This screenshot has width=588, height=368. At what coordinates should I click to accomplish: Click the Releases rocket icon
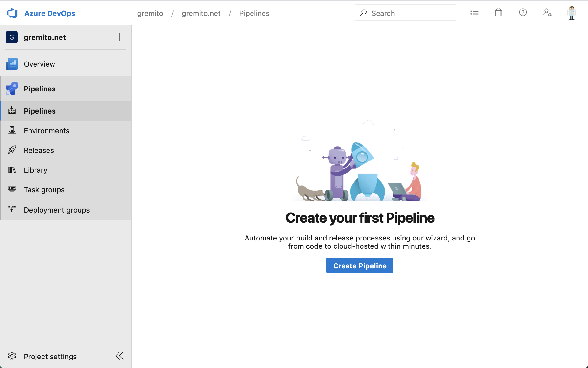coord(12,150)
